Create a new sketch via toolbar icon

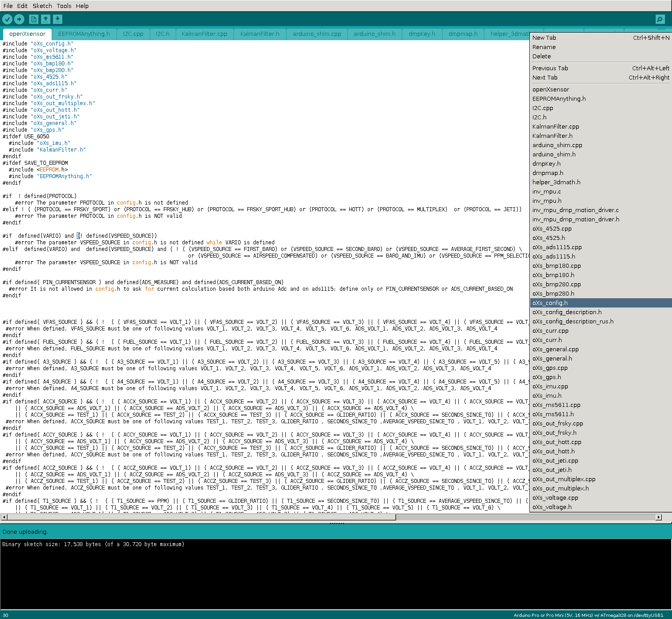click(x=34, y=19)
